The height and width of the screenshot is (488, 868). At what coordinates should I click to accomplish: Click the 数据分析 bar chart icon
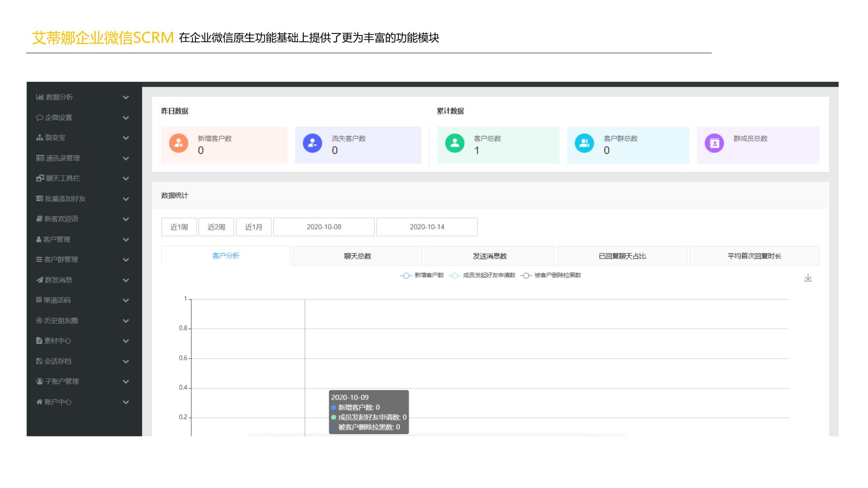coord(40,97)
